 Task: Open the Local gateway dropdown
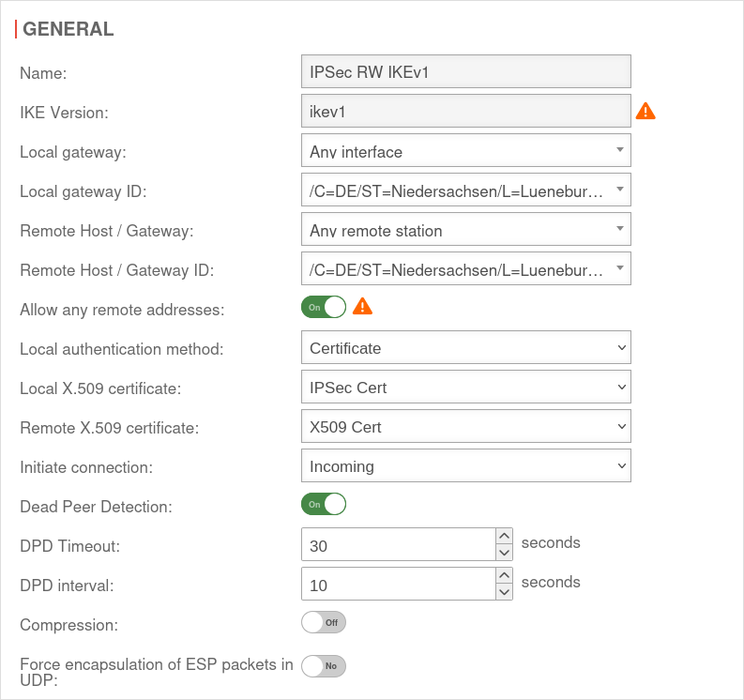tap(465, 150)
